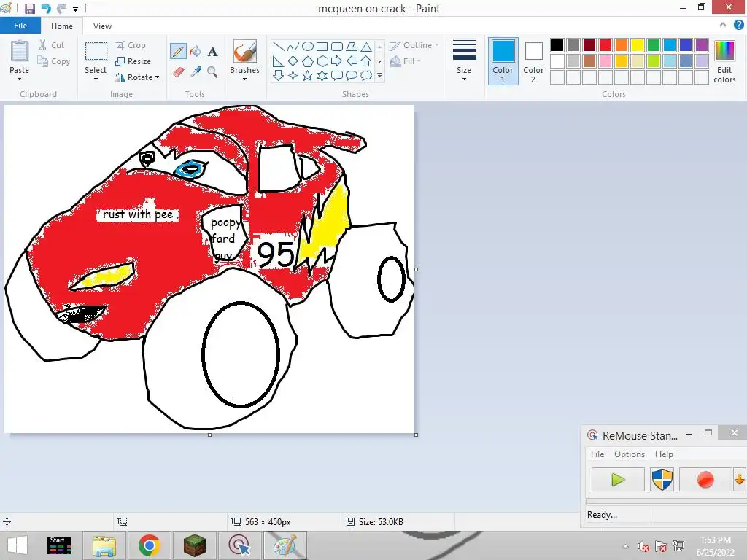Pick the purple color swatch
This screenshot has width=747, height=560.
pyautogui.click(x=702, y=45)
